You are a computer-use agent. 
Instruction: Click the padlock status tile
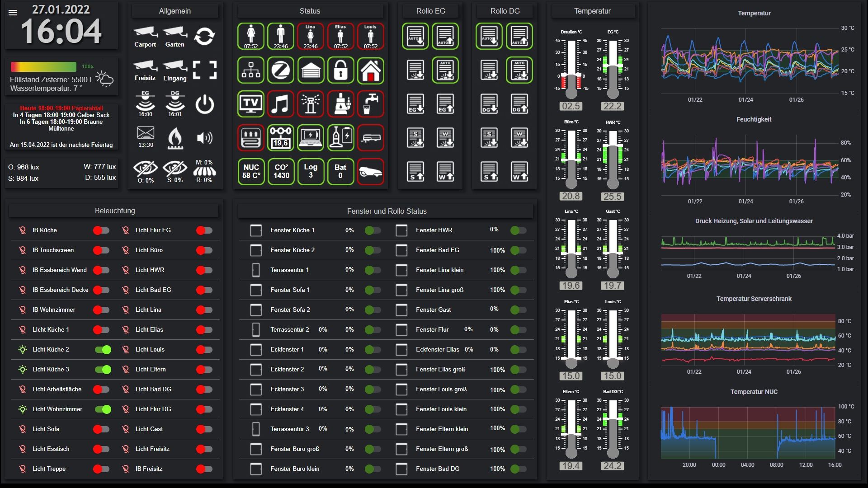click(x=340, y=70)
